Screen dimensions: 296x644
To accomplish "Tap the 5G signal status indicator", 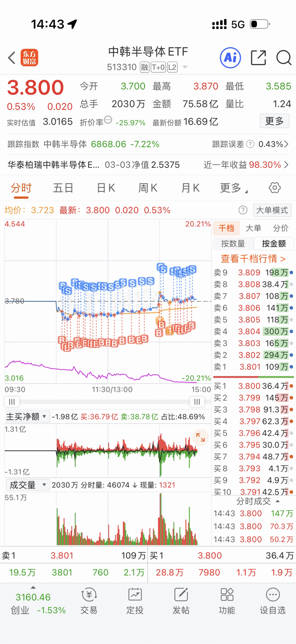I will [238, 25].
